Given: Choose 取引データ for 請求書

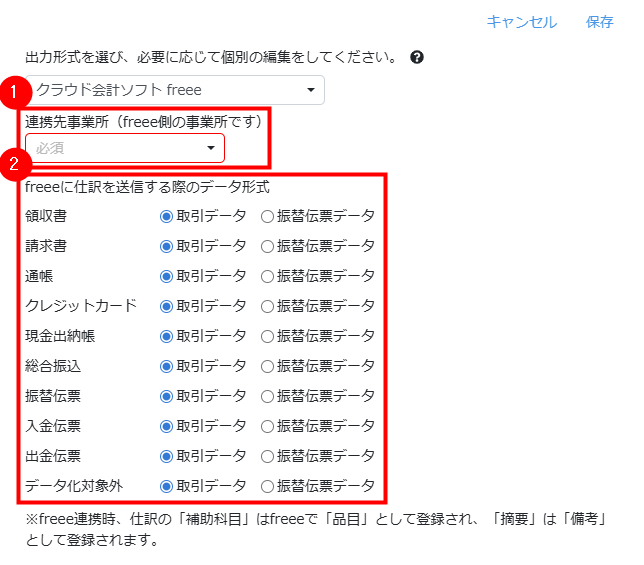Looking at the screenshot, I should [x=167, y=246].
